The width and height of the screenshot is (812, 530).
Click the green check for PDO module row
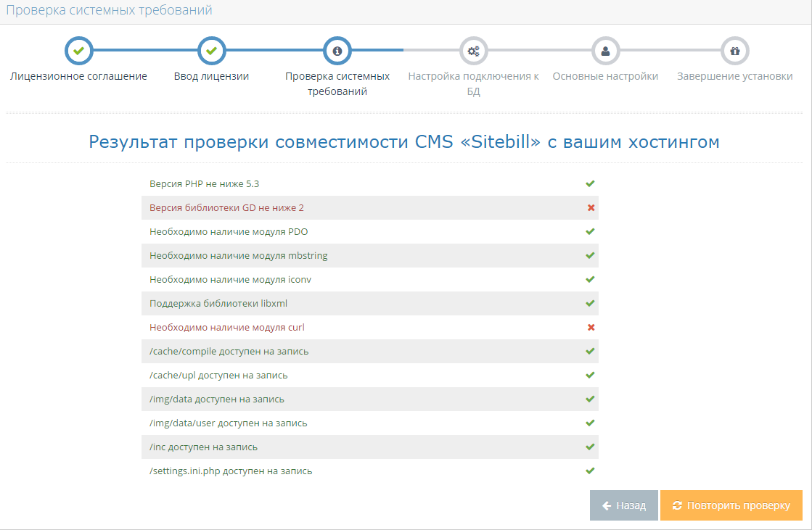590,231
